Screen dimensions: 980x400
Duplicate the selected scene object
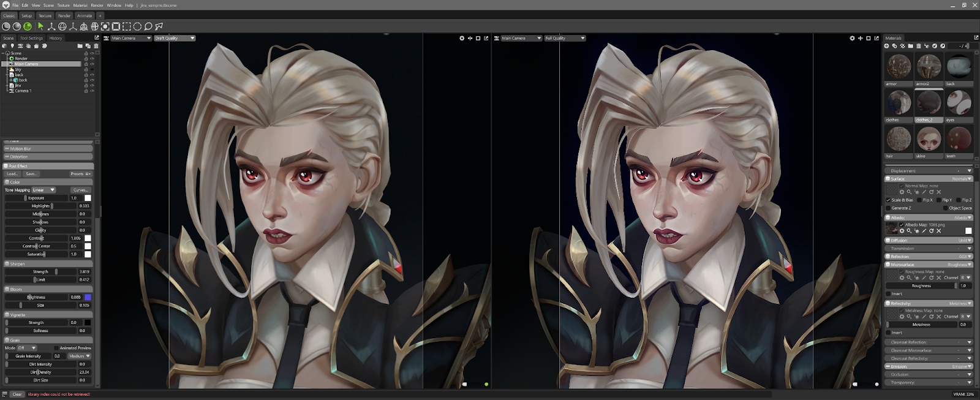click(x=88, y=46)
